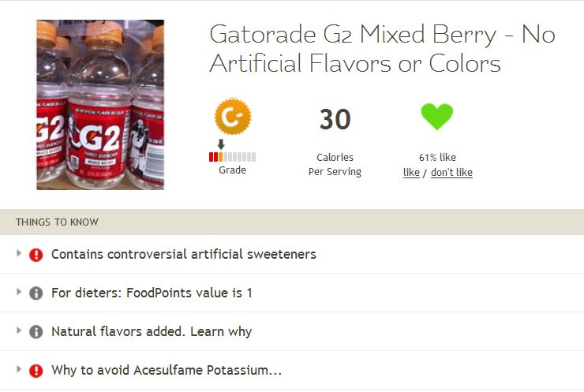Click the "don't like" link
The width and height of the screenshot is (584, 392).
(451, 173)
